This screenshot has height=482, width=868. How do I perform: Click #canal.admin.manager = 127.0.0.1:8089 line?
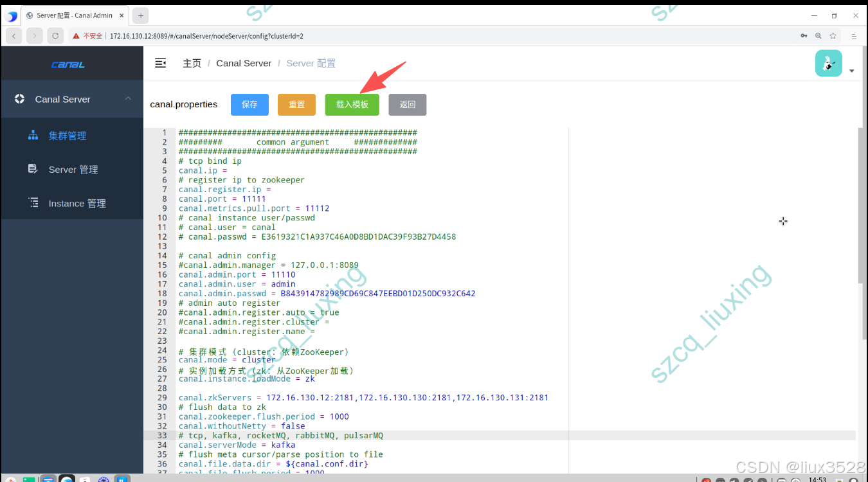point(269,265)
